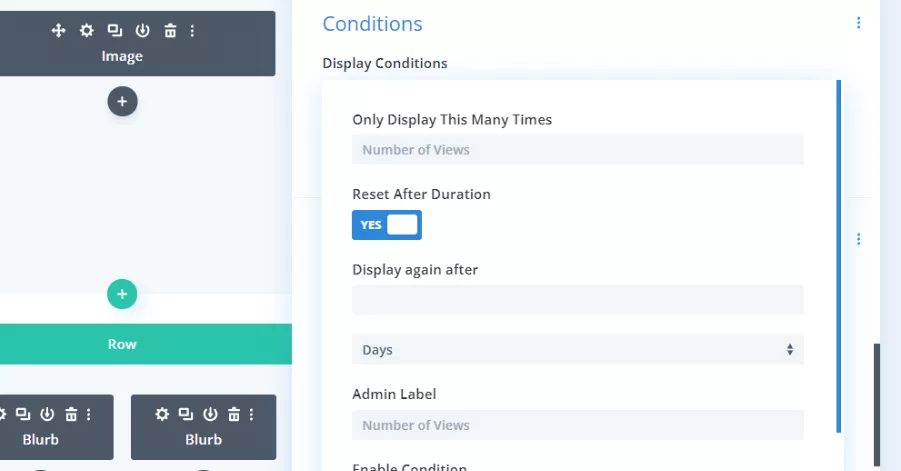
Task: Click the right Blurb module label
Action: (x=203, y=439)
